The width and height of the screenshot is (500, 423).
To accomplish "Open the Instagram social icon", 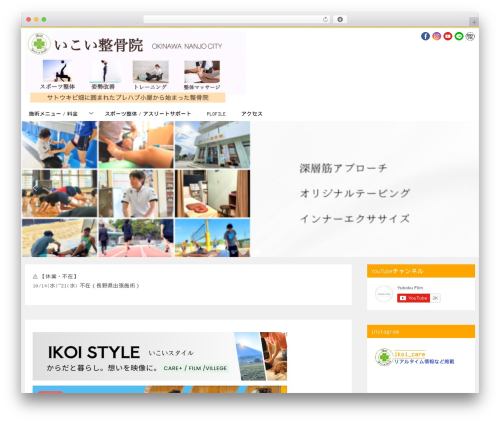I will click(436, 36).
